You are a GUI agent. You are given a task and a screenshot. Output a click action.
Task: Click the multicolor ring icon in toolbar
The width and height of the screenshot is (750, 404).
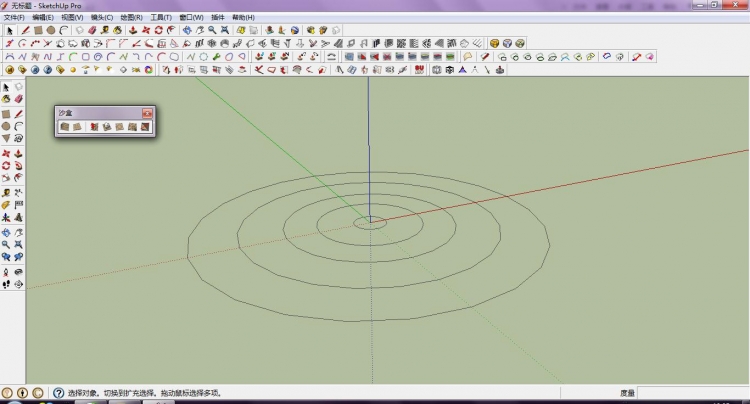(149, 70)
